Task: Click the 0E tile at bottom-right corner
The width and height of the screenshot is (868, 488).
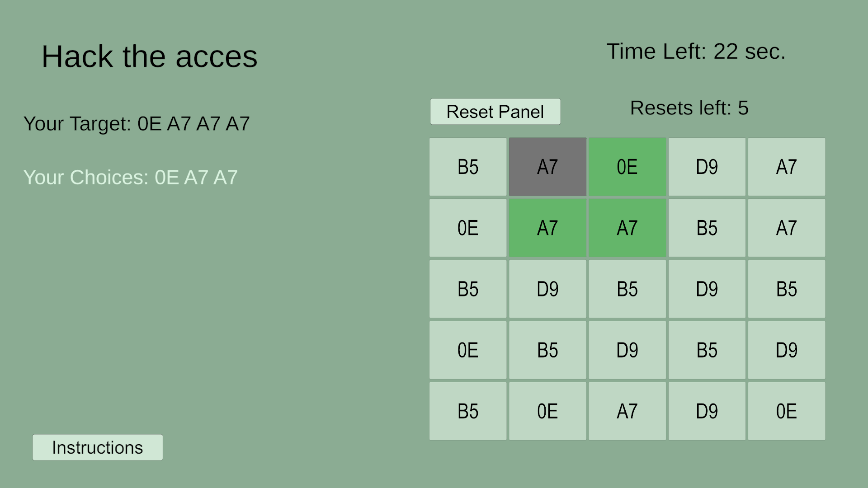Action: click(786, 411)
